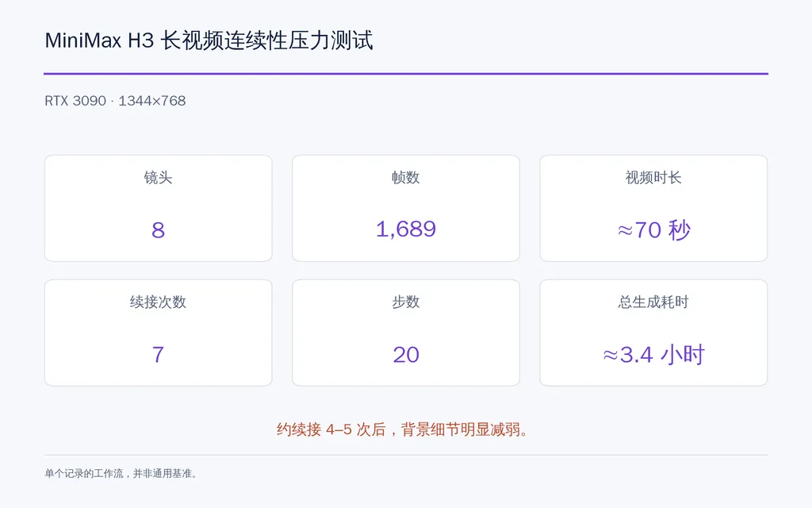The width and height of the screenshot is (812, 508).
Task: Click the value '1,689'
Action: pos(405,229)
